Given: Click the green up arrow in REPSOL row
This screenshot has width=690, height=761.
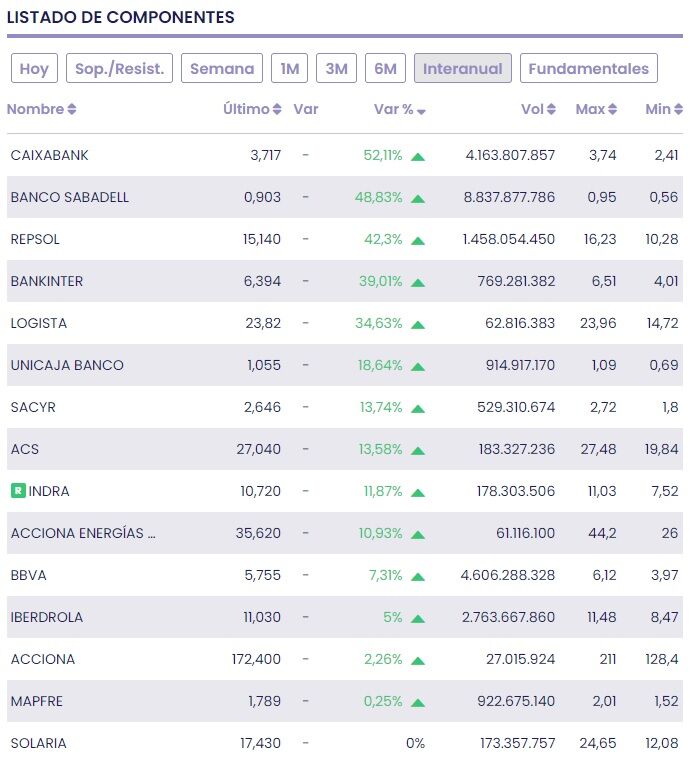Looking at the screenshot, I should click(418, 240).
